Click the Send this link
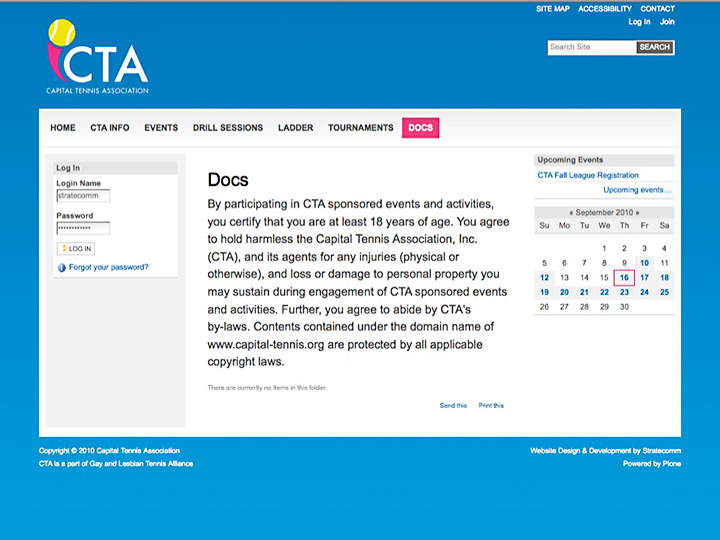Viewport: 720px width, 540px height. click(x=453, y=405)
